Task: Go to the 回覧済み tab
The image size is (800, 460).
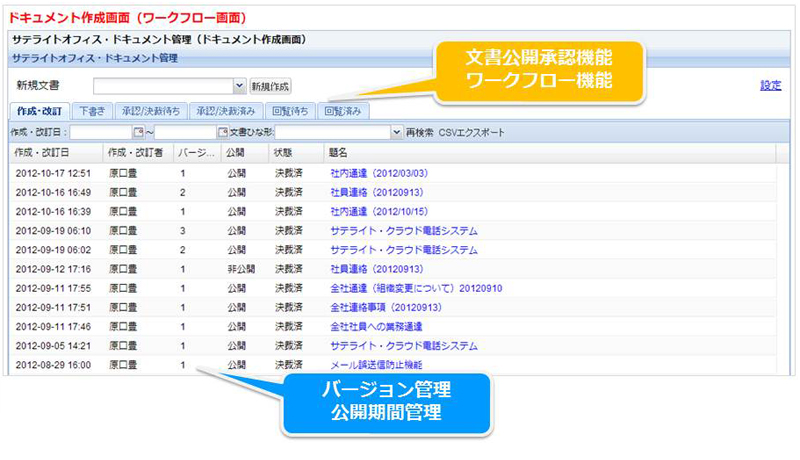Action: [345, 110]
